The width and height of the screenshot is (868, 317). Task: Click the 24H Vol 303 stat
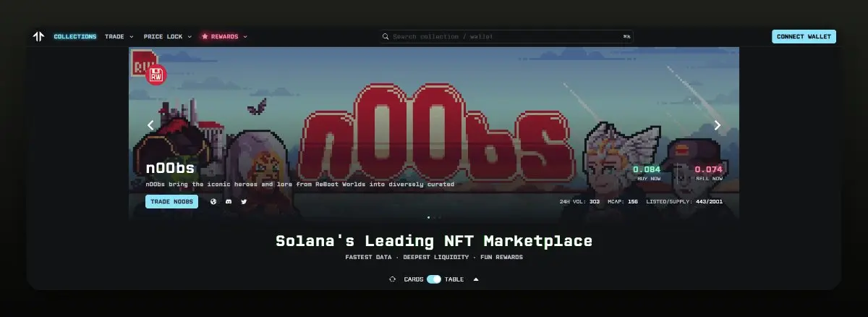[x=579, y=201]
